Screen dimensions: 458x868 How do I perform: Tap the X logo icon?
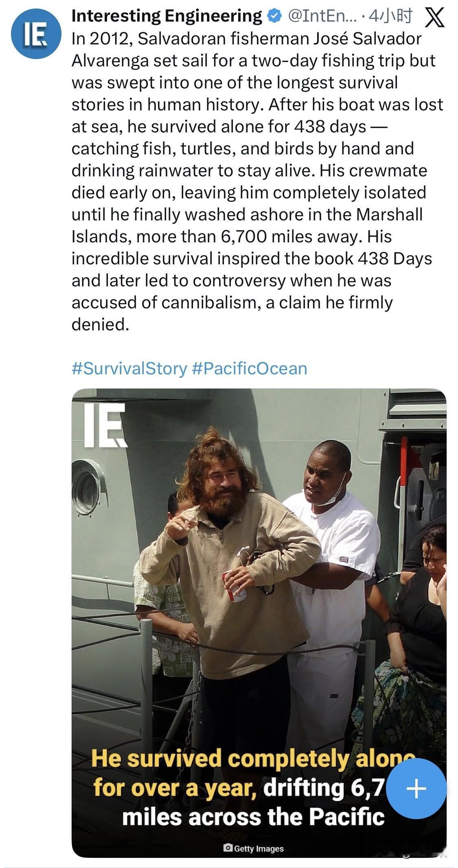click(x=434, y=17)
